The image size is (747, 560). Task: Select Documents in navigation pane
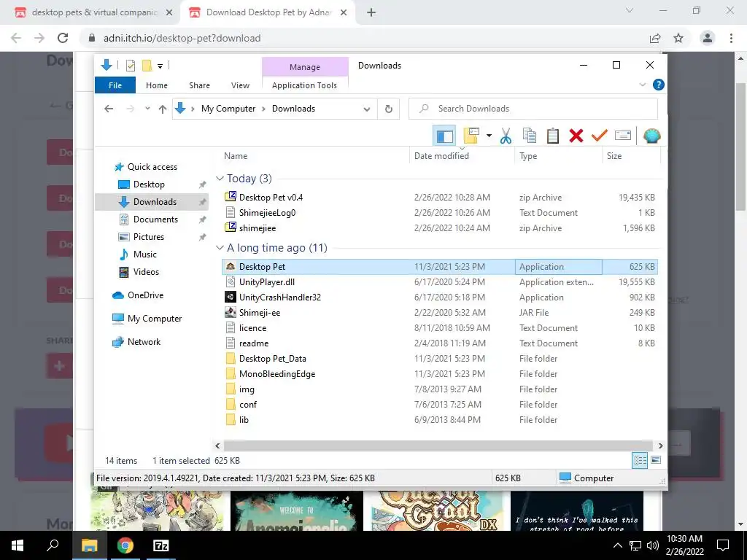155,219
